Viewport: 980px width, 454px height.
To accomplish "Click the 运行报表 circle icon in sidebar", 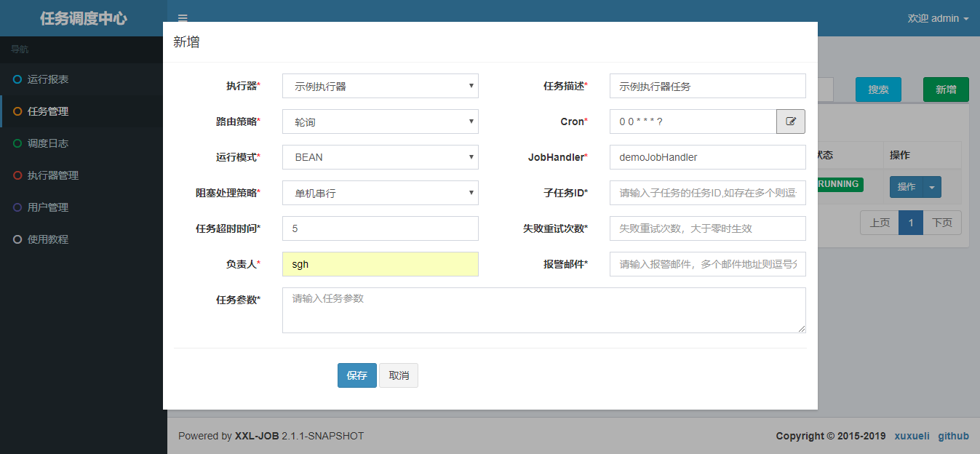I will click(17, 79).
